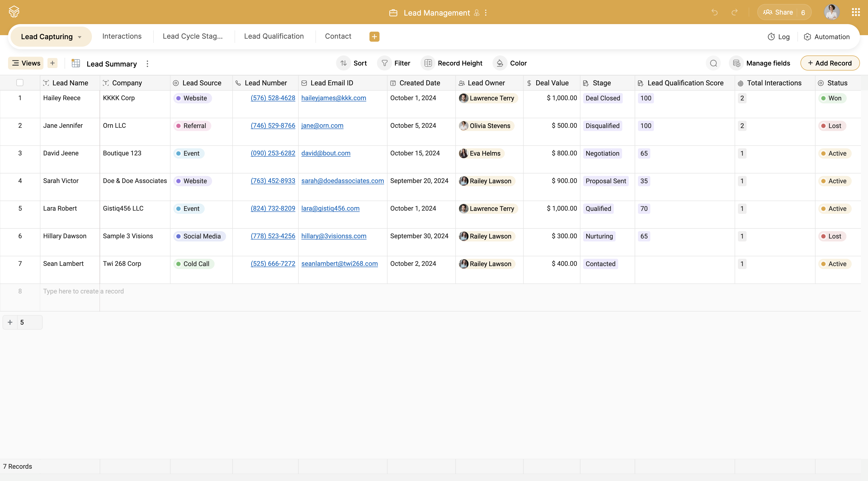Click the Lead Number phone column icon
This screenshot has width=868, height=481.
[238, 83]
